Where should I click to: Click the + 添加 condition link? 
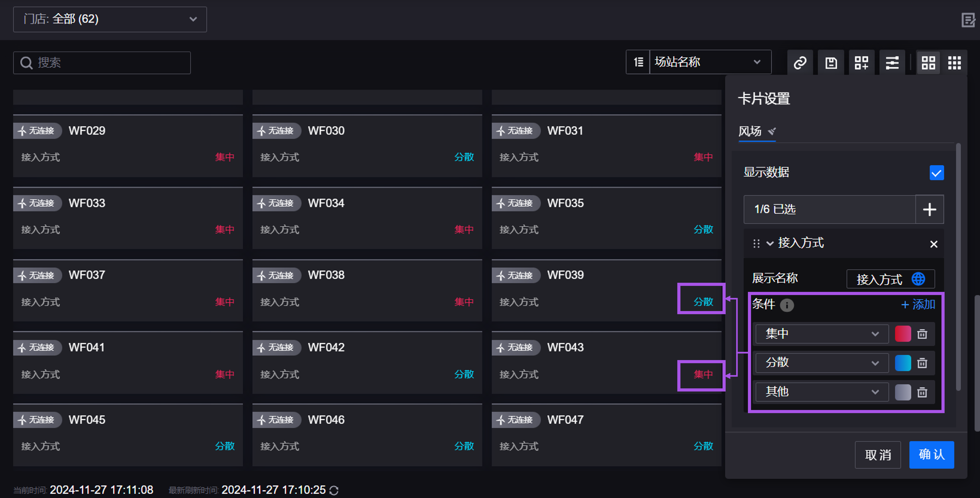click(918, 304)
